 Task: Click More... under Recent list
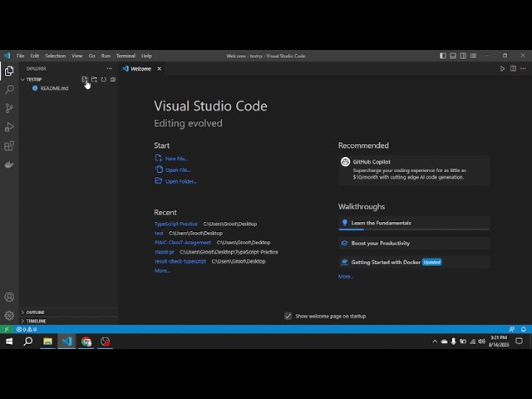(x=162, y=271)
